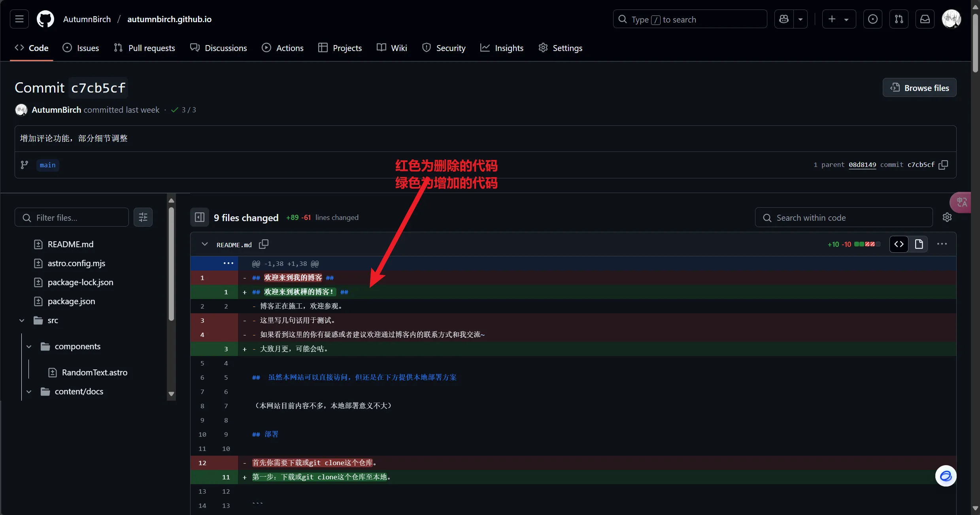Switch to the Issues tab

[x=81, y=48]
